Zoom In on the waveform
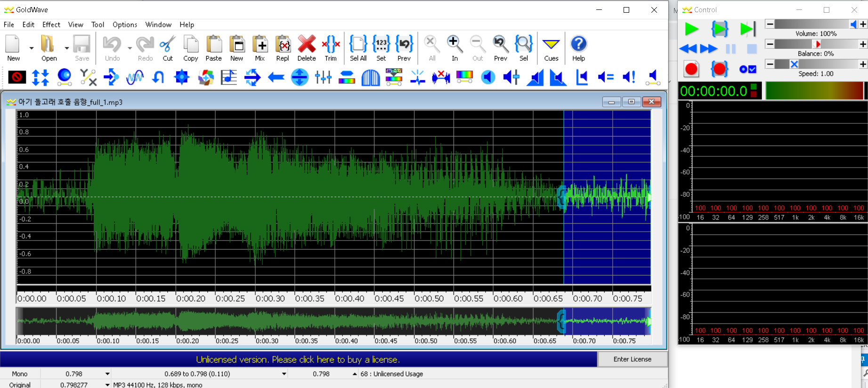The width and height of the screenshot is (868, 388). coord(454,48)
